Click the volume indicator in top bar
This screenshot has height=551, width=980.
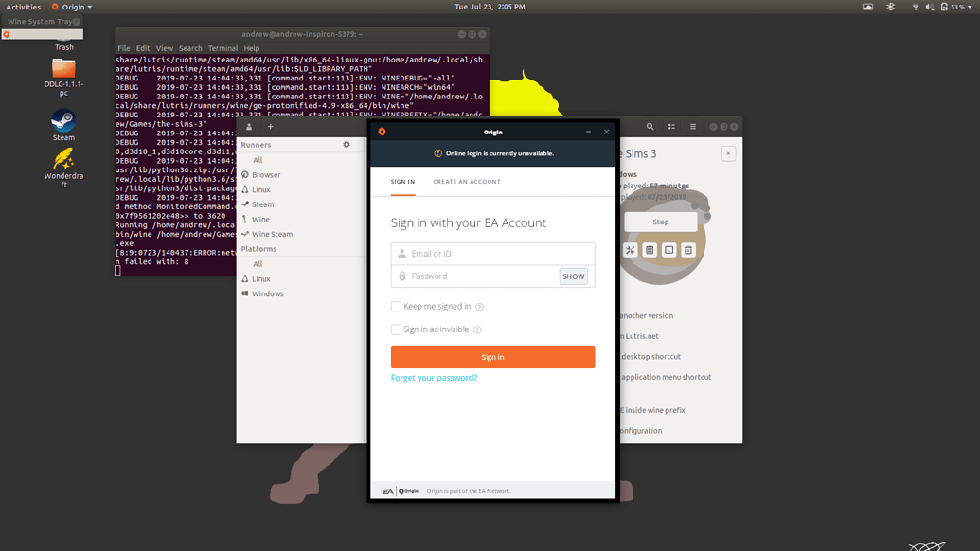930,7
